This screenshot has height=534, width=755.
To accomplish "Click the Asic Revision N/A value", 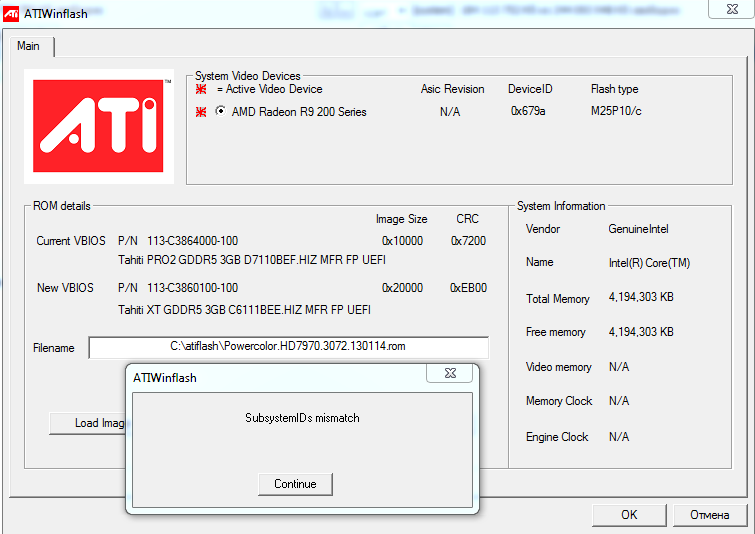I will (x=450, y=112).
